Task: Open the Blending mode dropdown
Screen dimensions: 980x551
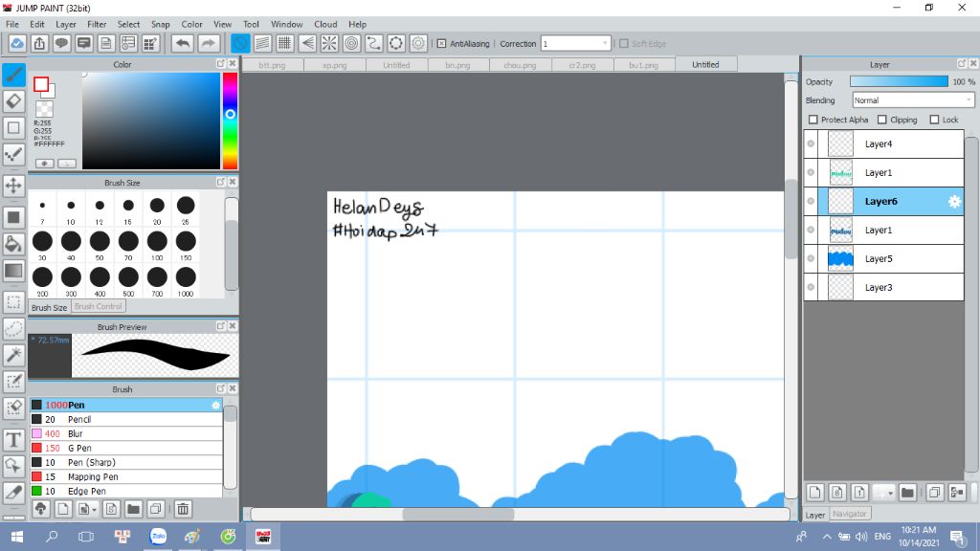Action: pyautogui.click(x=913, y=99)
